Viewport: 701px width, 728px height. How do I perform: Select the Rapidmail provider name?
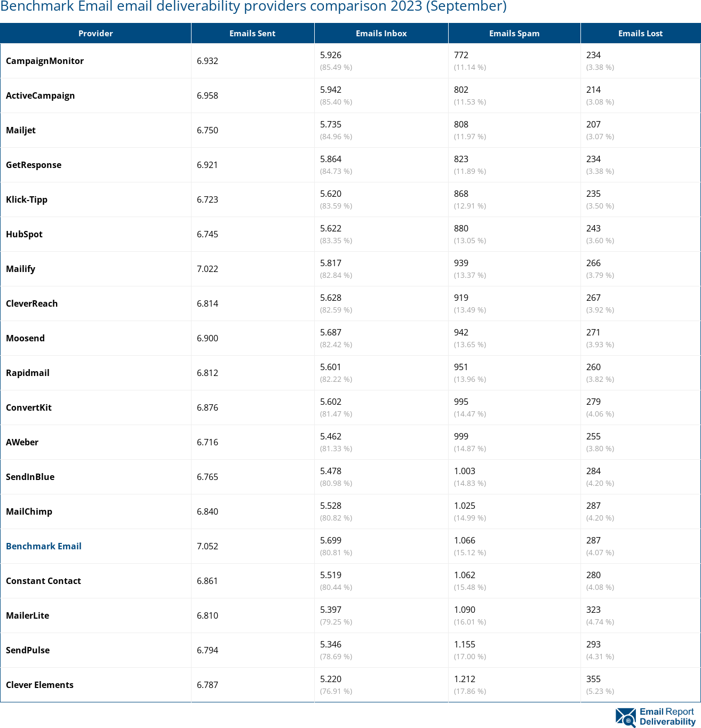coord(28,373)
